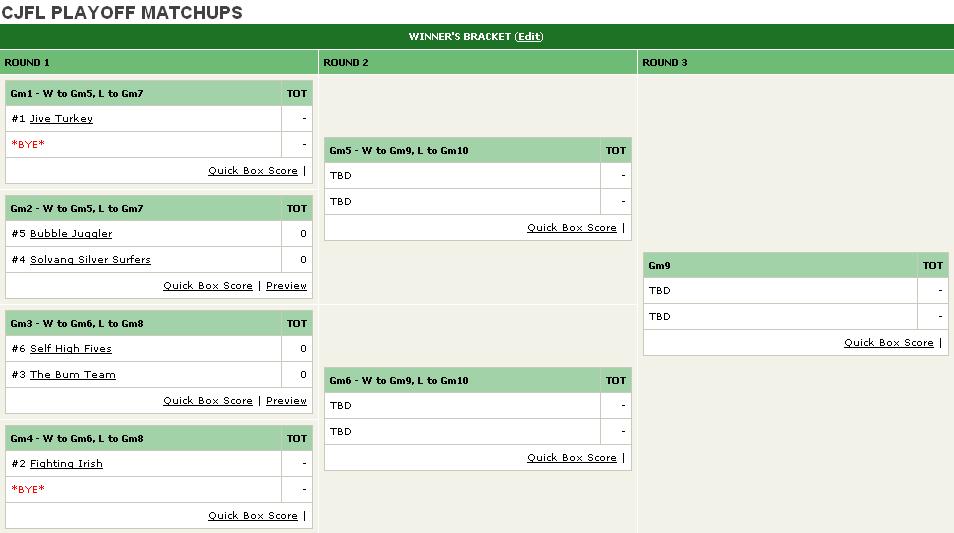Viewport: 954px width, 533px height.
Task: Click the Gm9 game header
Action: (x=796, y=265)
